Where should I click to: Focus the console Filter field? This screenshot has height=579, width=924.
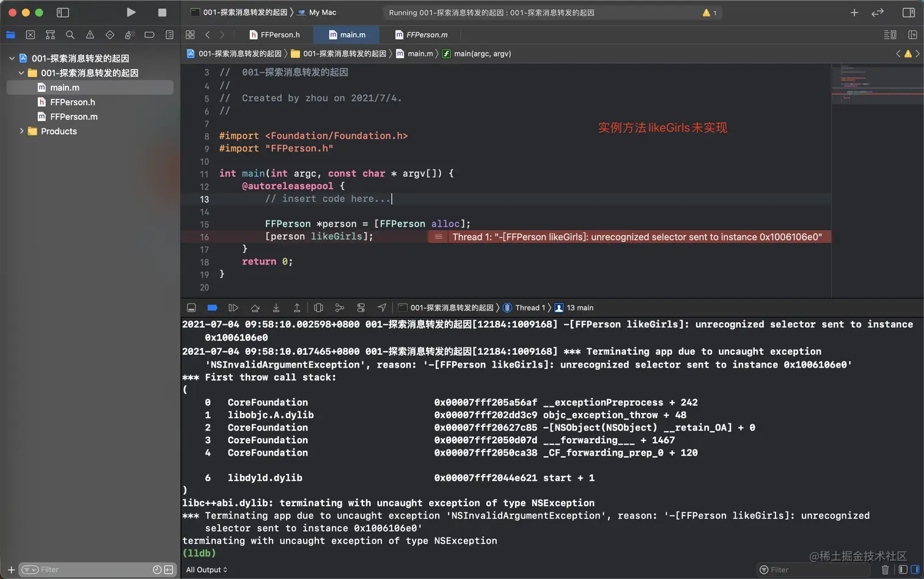click(814, 570)
